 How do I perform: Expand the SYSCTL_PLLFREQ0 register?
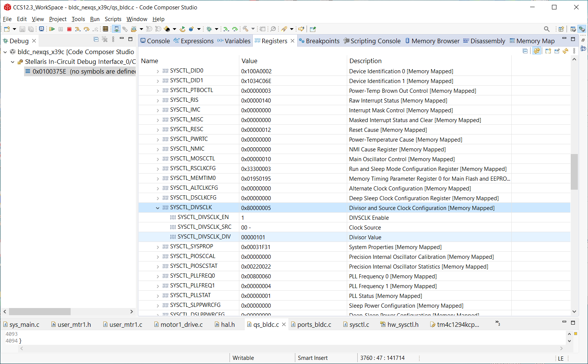coord(158,276)
